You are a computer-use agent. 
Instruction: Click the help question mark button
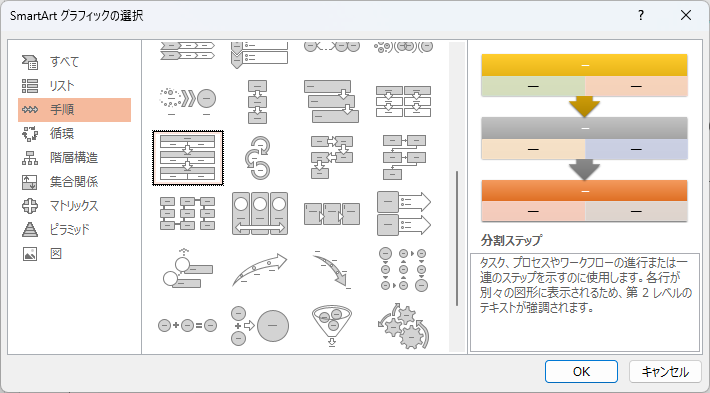click(641, 15)
